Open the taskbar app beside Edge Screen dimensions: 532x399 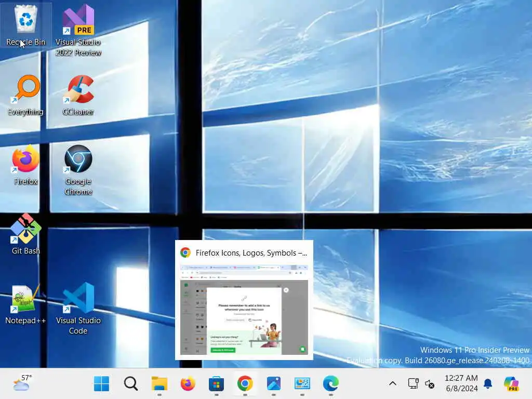tap(302, 384)
